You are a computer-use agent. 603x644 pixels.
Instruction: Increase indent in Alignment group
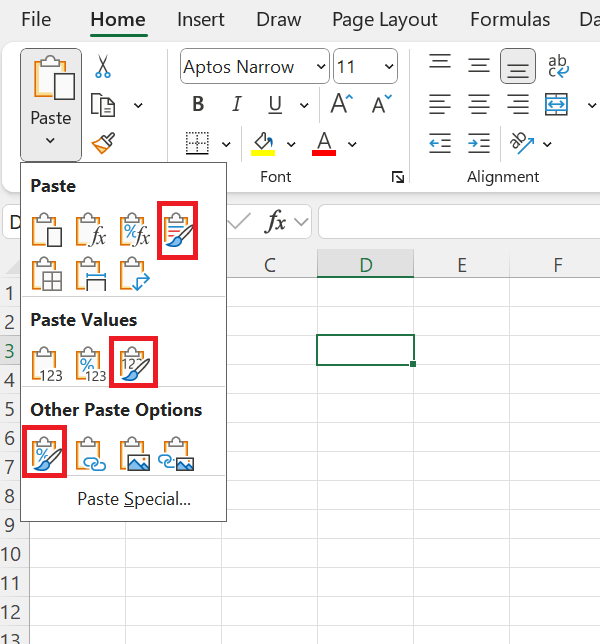[x=479, y=143]
